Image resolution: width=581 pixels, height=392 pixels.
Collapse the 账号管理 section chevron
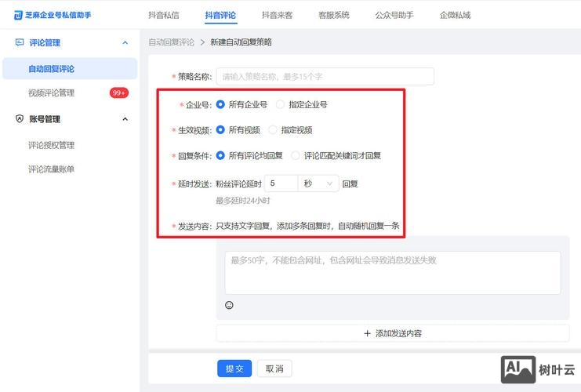click(x=125, y=119)
